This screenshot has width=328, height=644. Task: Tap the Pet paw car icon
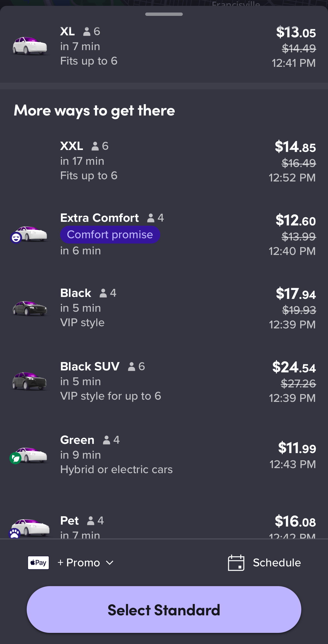(x=30, y=528)
